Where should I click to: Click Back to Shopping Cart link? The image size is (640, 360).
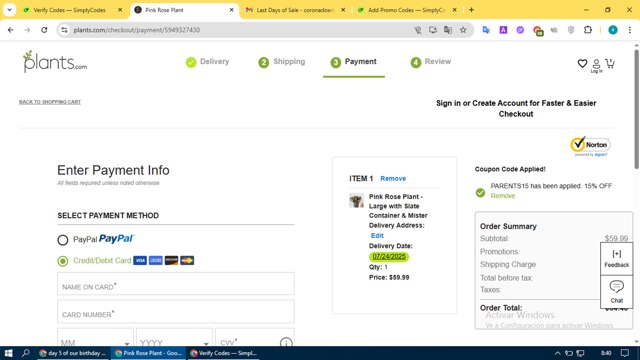click(50, 102)
